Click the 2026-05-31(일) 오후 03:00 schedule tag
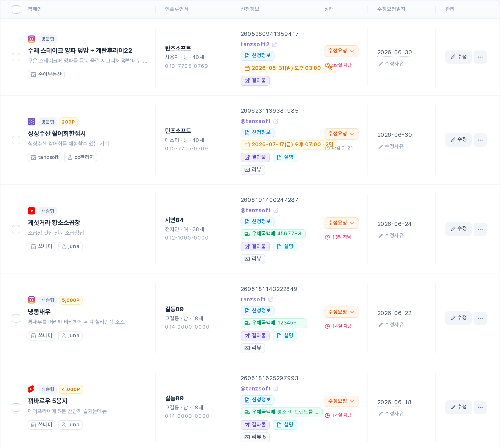Viewport: 500px width, 448px height. [288, 68]
